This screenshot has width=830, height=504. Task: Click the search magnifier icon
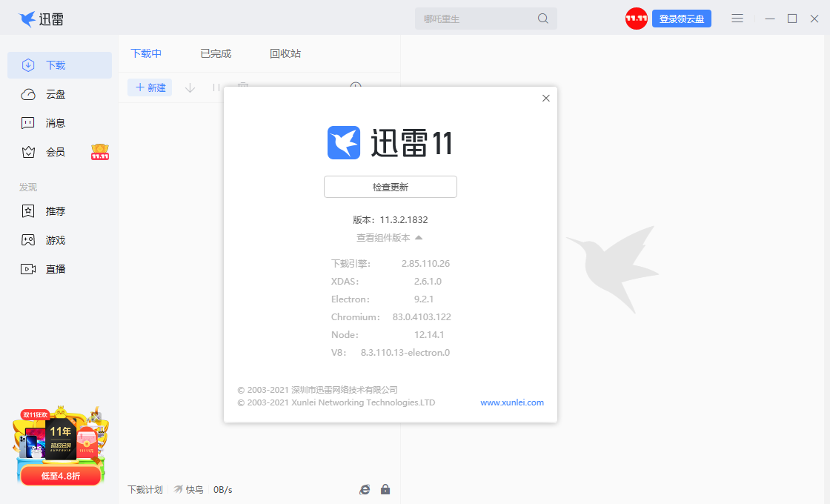(x=543, y=19)
